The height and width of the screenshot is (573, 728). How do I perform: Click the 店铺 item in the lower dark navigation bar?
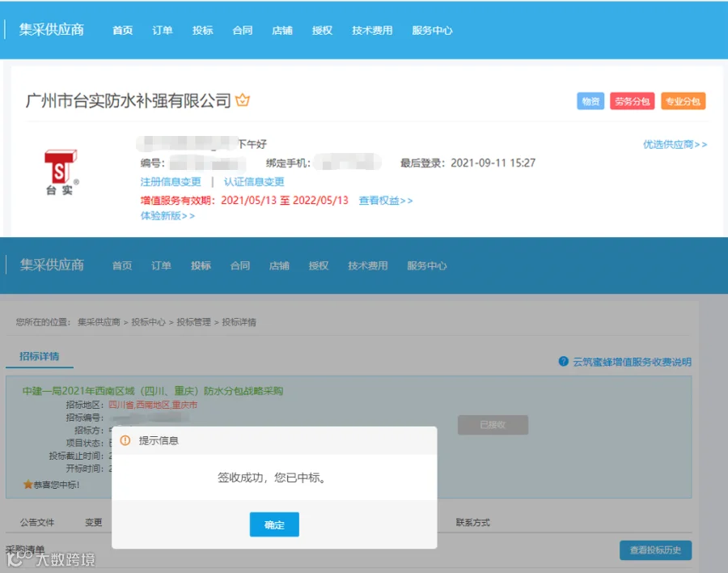[x=279, y=265]
